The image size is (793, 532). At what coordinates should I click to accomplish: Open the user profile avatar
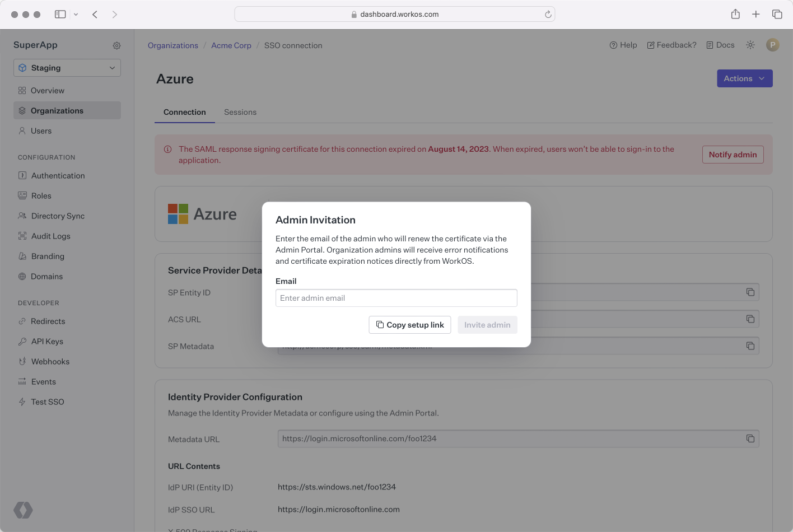click(x=772, y=45)
